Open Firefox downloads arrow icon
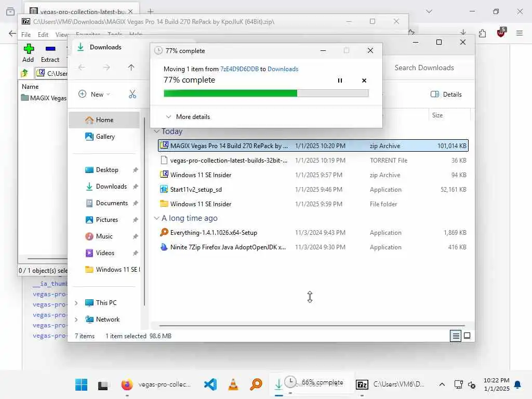The width and height of the screenshot is (532, 399). (x=463, y=33)
